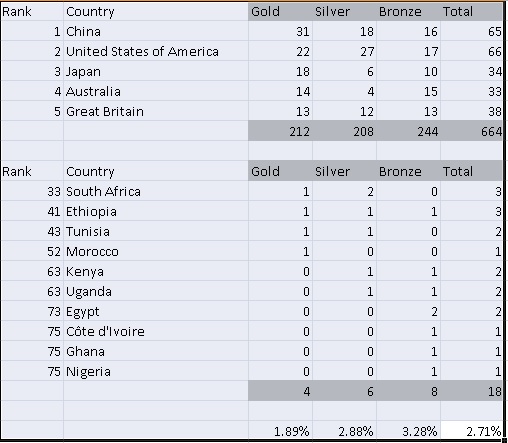Click the top Gold column header
Viewport: 508px width, 443px height.
[x=280, y=11]
